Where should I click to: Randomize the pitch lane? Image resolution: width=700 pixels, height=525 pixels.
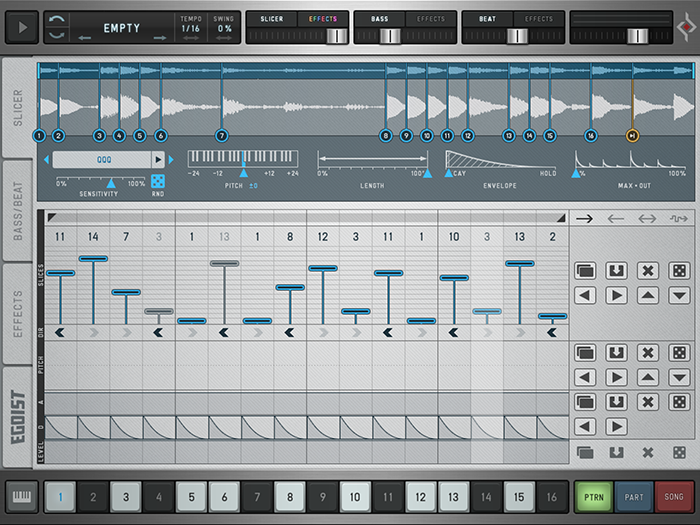pyautogui.click(x=679, y=353)
